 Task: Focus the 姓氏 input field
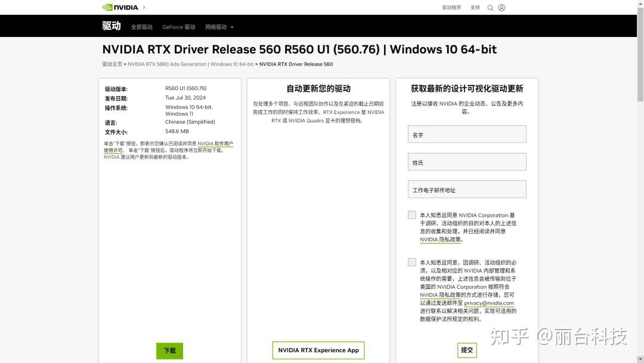click(x=467, y=162)
